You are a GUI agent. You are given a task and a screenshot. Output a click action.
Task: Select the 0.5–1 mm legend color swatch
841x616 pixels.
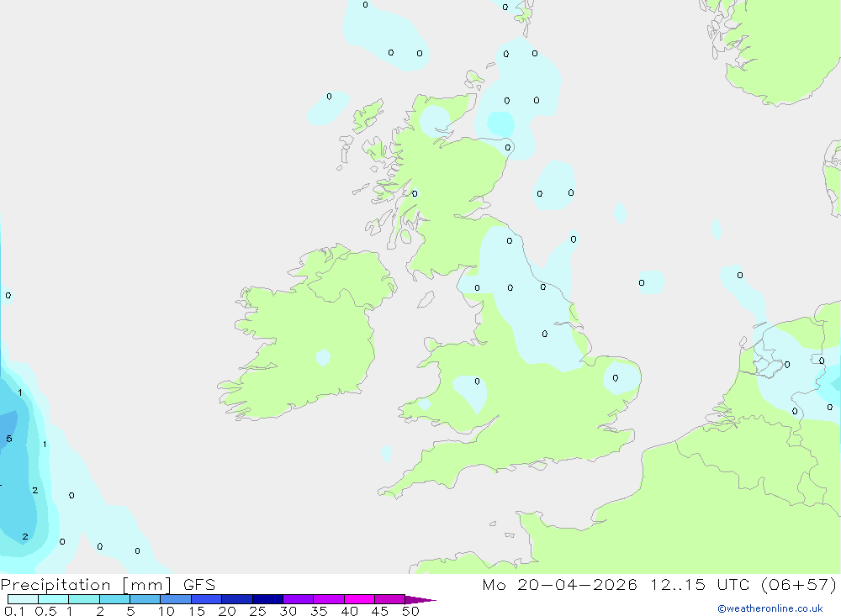pos(54,599)
